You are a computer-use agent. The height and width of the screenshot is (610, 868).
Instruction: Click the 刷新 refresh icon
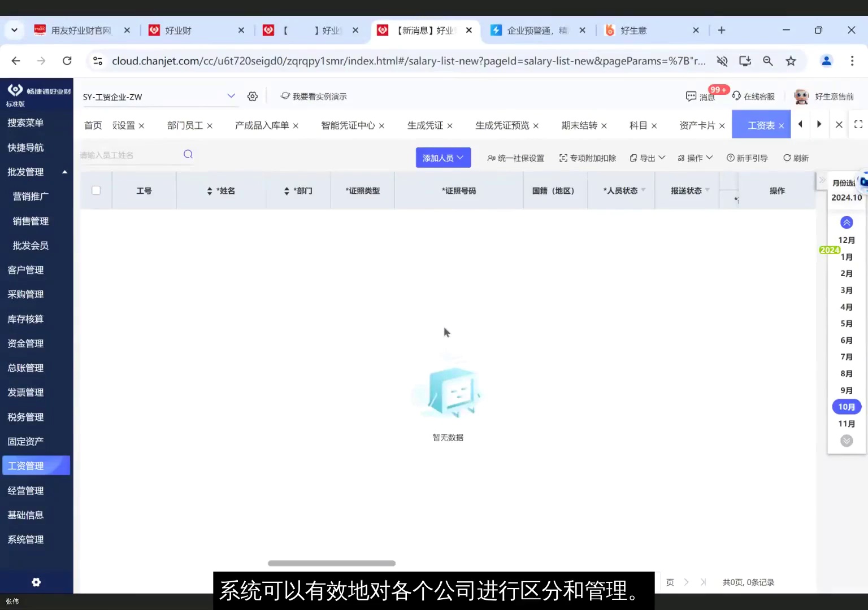coord(796,158)
